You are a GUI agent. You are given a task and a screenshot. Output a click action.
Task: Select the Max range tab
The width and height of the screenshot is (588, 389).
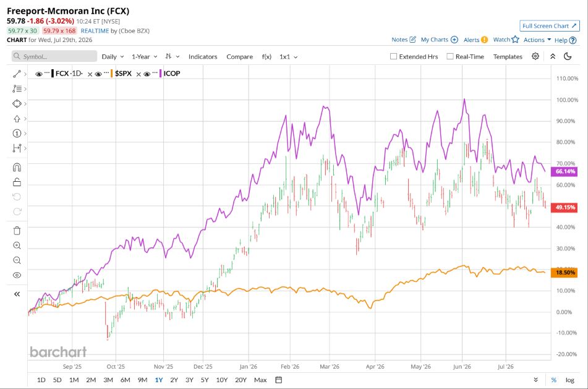pyautogui.click(x=260, y=380)
